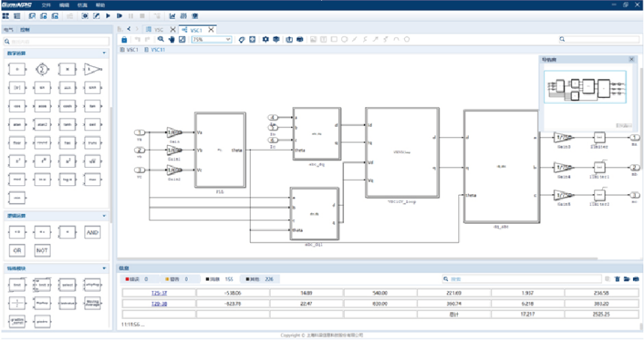Click the message panel search field
The width and height of the screenshot is (644, 340).
click(x=521, y=279)
